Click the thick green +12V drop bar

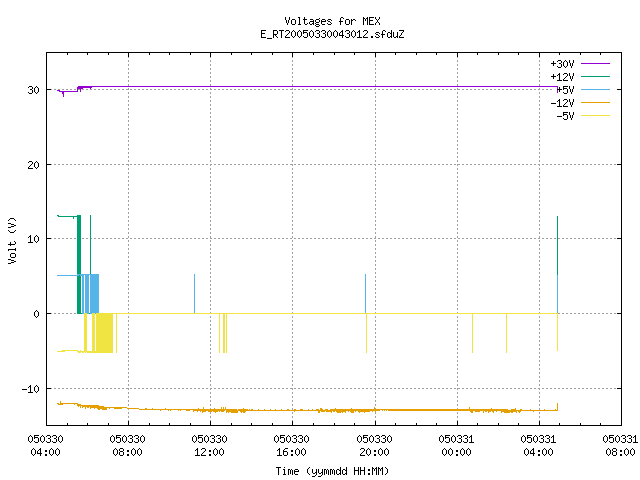point(79,264)
